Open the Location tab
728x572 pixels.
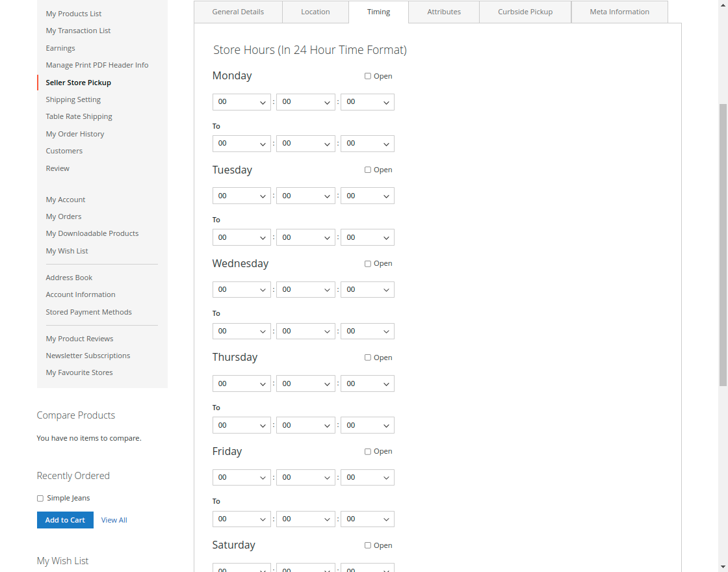point(315,12)
